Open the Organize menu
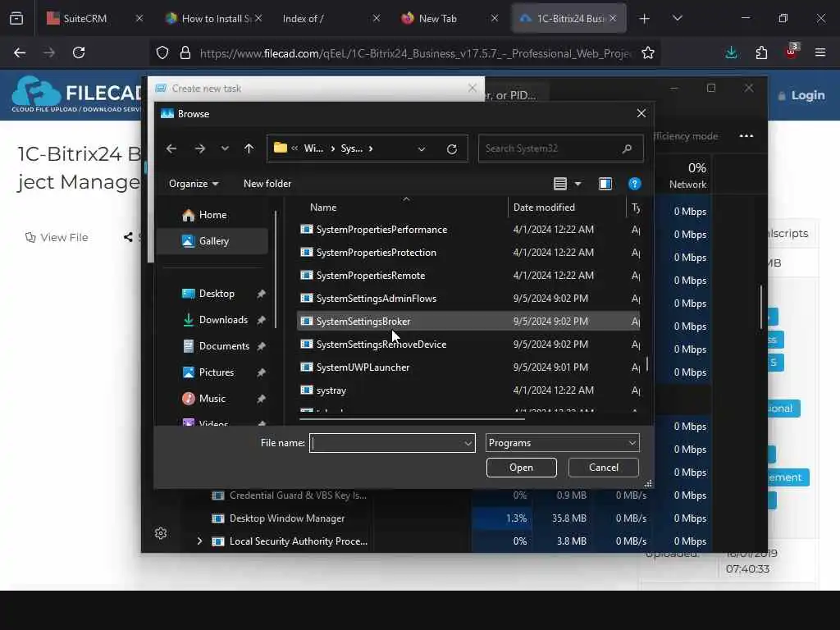 194,184
